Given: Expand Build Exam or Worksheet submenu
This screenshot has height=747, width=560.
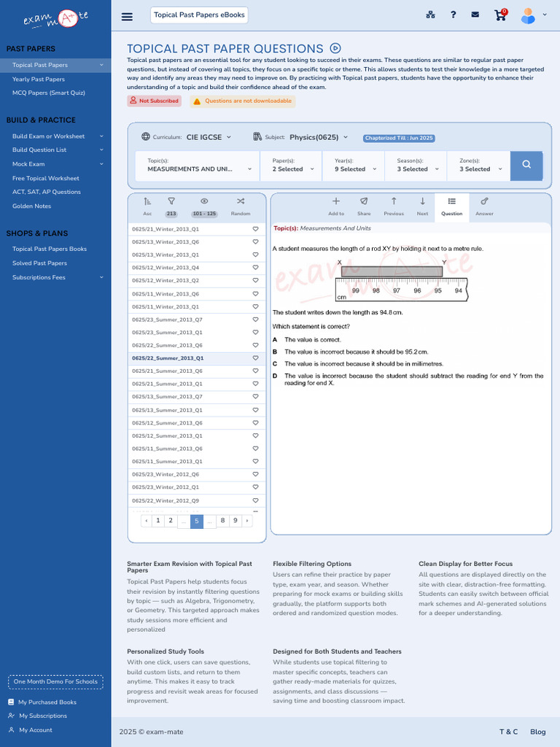Looking at the screenshot, I should (x=55, y=136).
